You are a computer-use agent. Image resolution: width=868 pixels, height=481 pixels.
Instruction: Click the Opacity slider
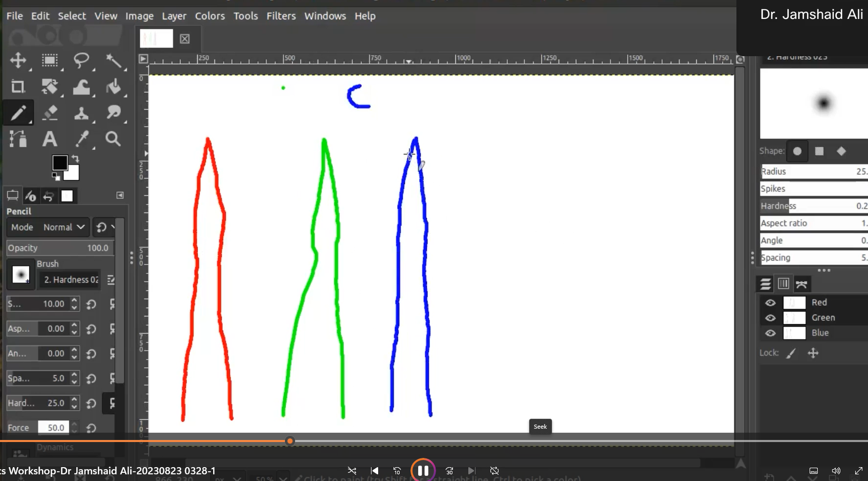coord(60,248)
